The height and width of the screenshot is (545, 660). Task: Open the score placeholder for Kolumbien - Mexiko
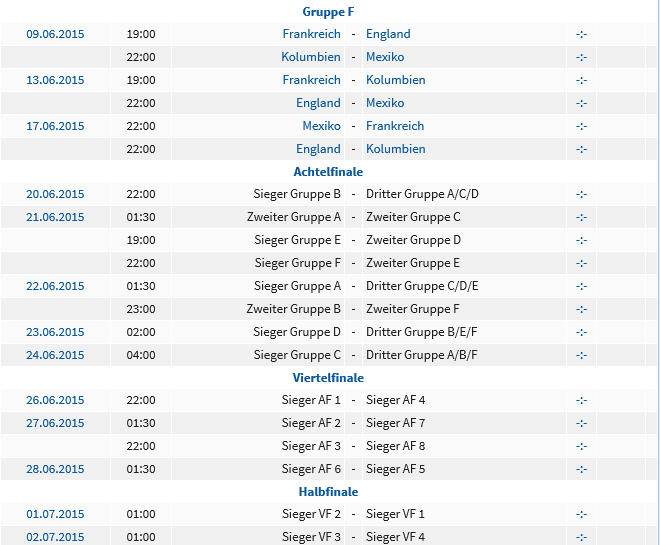(x=581, y=57)
